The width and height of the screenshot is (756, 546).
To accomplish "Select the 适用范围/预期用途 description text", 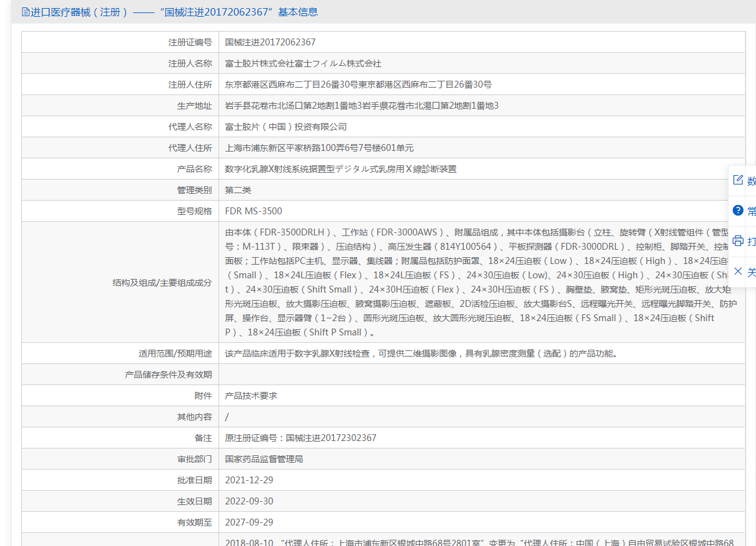I will point(421,353).
